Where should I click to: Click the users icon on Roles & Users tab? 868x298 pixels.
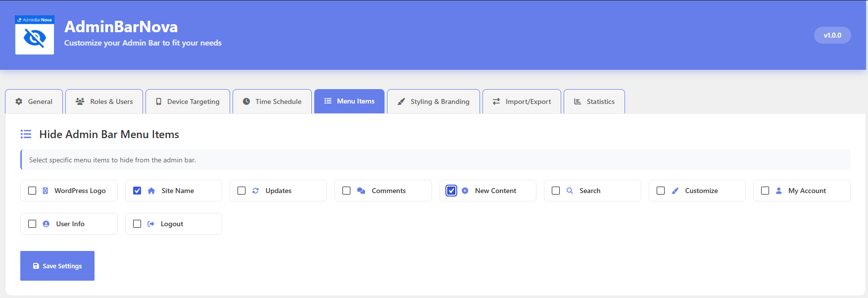click(x=80, y=101)
